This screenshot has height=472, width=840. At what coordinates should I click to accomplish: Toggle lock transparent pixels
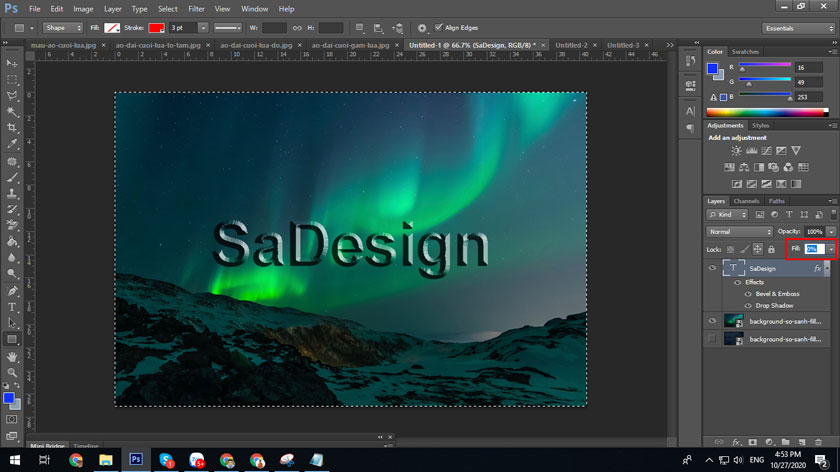[x=730, y=249]
